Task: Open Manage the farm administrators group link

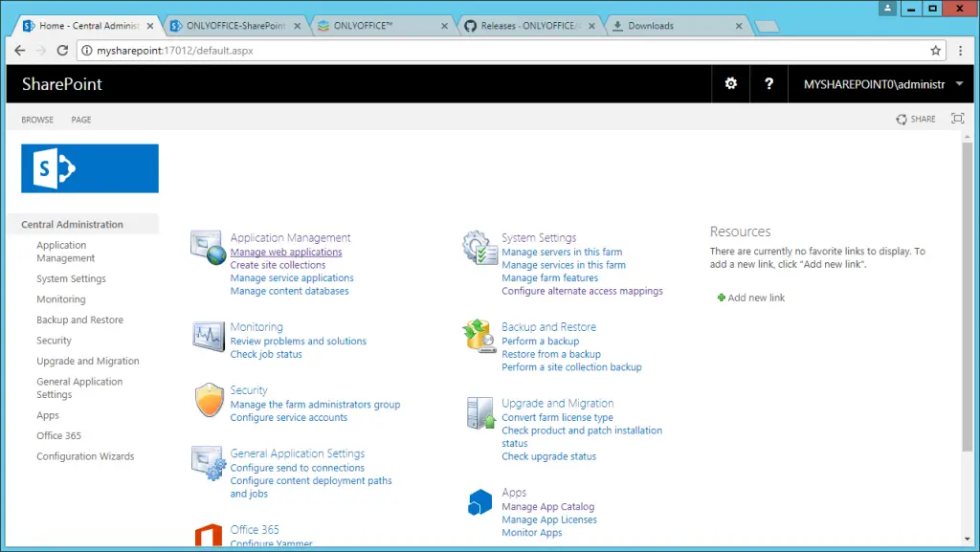Action: click(x=315, y=405)
